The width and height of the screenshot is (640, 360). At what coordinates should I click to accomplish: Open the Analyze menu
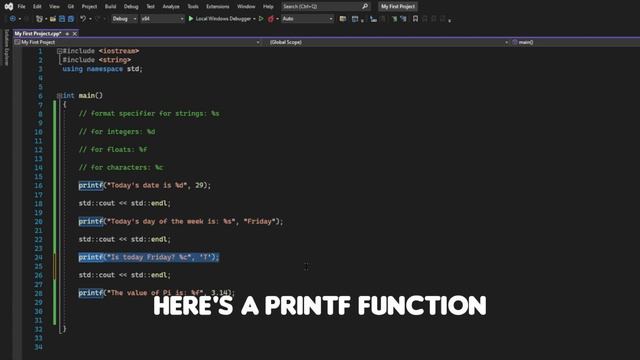tap(171, 7)
